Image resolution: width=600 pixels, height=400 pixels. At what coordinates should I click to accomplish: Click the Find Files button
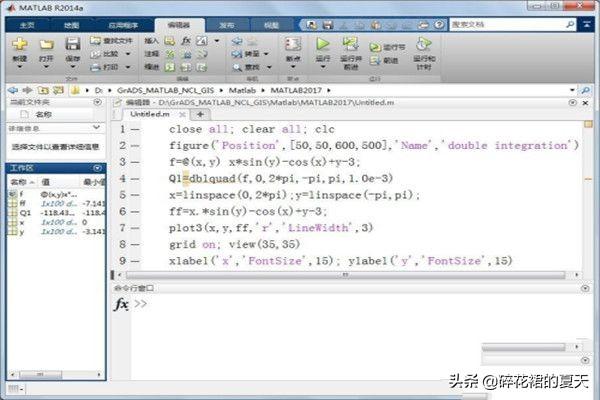[x=112, y=41]
